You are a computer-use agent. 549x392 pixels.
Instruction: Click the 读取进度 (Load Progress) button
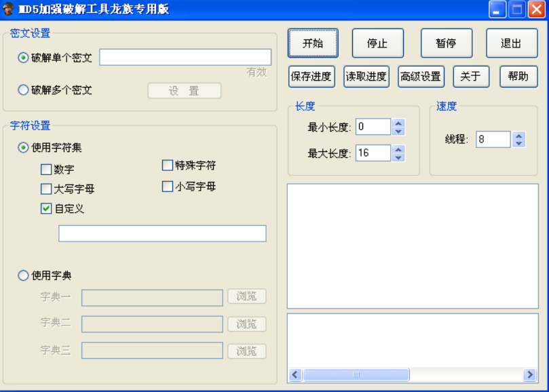366,77
